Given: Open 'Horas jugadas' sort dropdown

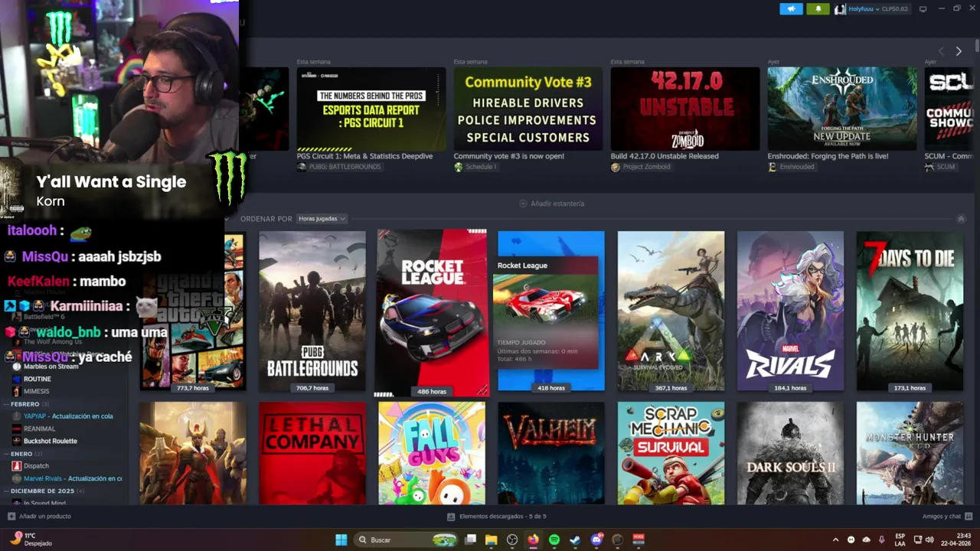Looking at the screenshot, I should pyautogui.click(x=322, y=219).
